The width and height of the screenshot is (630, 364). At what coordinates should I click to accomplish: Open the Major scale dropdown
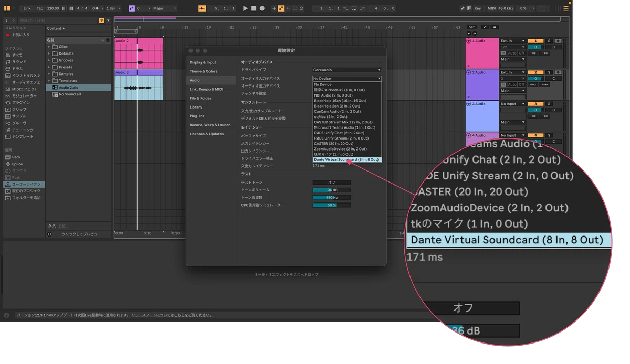[164, 8]
